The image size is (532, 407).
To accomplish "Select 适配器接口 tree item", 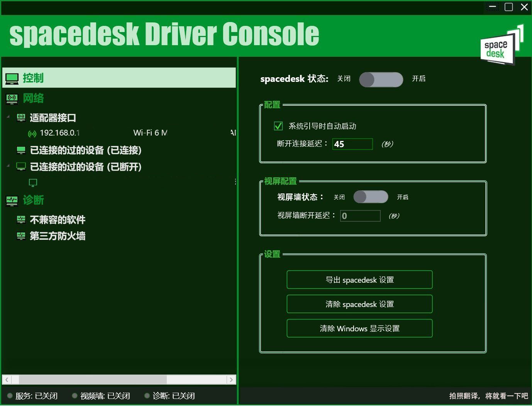I will tap(53, 118).
